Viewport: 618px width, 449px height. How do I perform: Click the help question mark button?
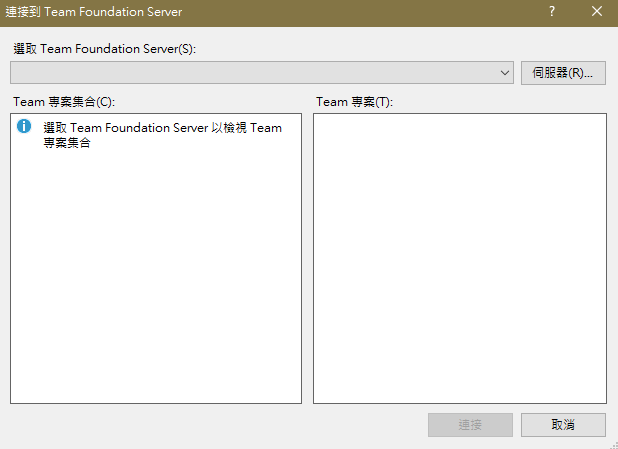point(551,11)
